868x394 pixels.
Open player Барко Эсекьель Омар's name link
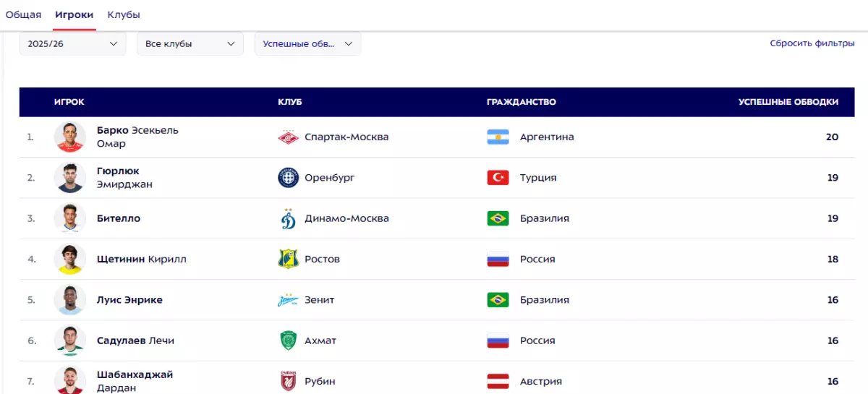[137, 137]
